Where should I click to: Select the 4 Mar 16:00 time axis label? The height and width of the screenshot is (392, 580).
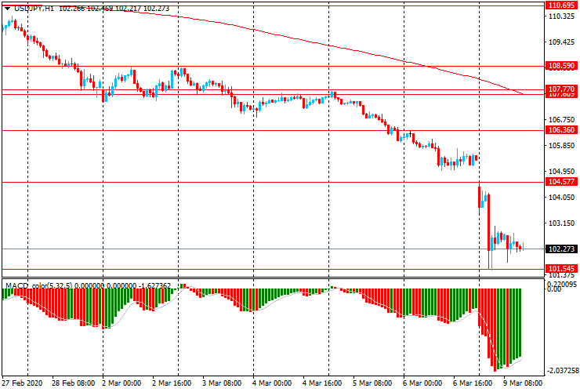coord(322,383)
